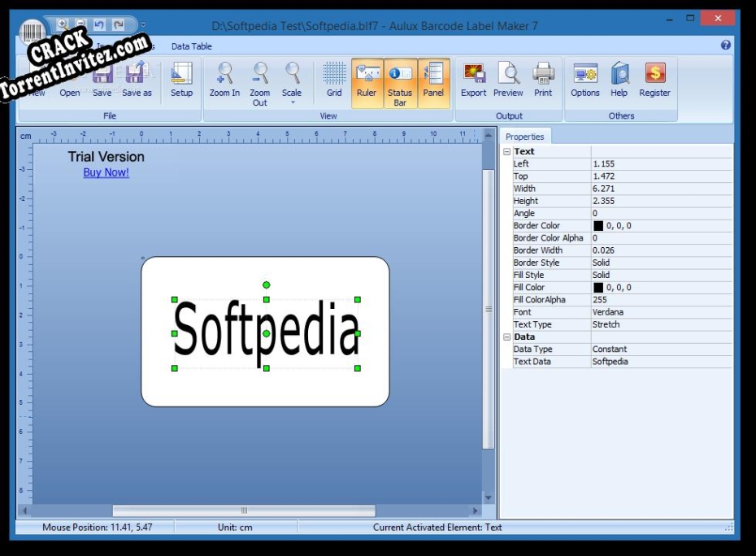Toggle the Grid display
The width and height of the screenshot is (756, 556).
point(333,81)
